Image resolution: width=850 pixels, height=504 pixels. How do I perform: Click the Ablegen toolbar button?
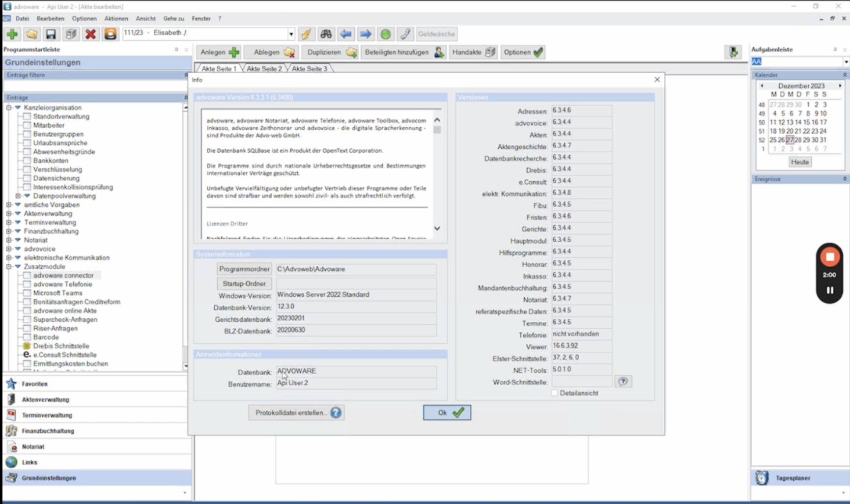(x=274, y=52)
